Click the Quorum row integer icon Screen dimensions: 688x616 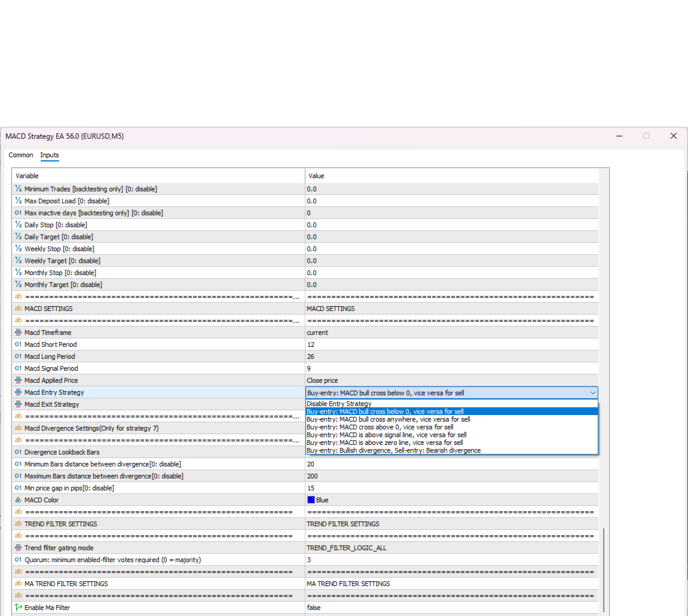tap(18, 559)
